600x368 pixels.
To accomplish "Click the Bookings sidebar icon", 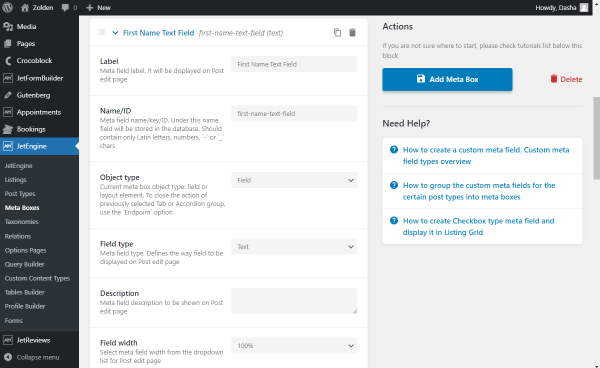I will click(8, 129).
